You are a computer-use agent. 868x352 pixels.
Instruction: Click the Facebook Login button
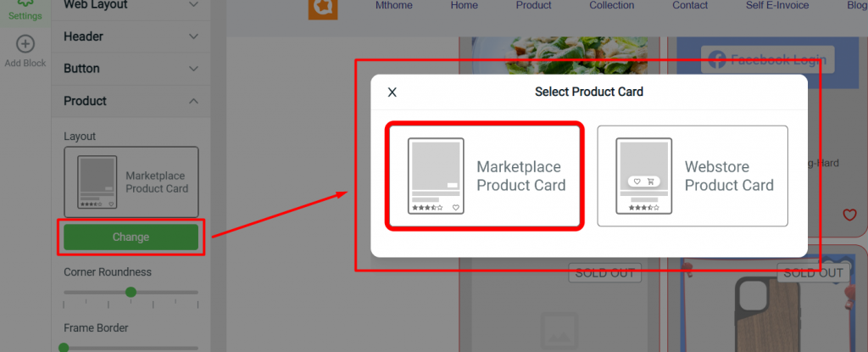tap(767, 59)
